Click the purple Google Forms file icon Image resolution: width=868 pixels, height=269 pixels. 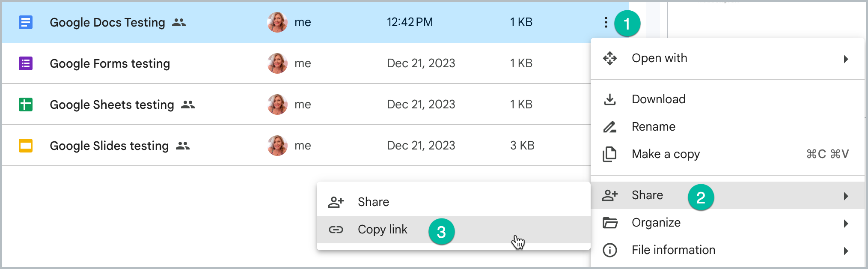pyautogui.click(x=26, y=63)
